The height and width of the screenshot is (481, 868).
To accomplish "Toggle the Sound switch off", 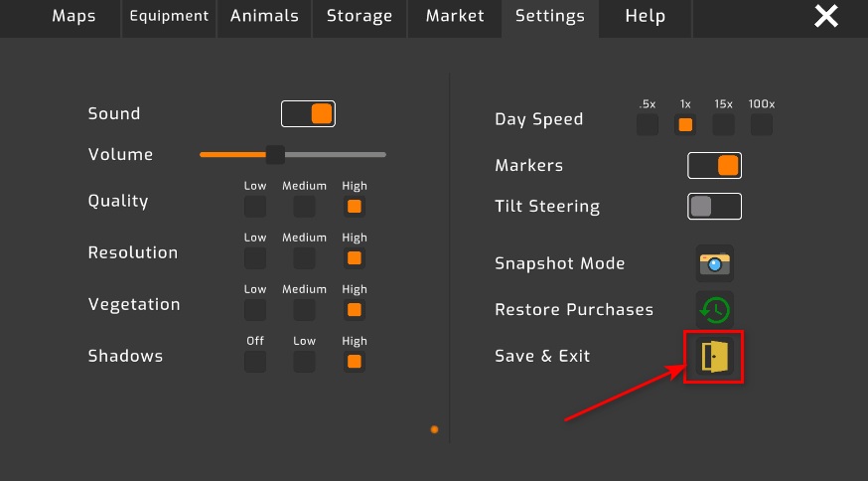I will (x=308, y=113).
